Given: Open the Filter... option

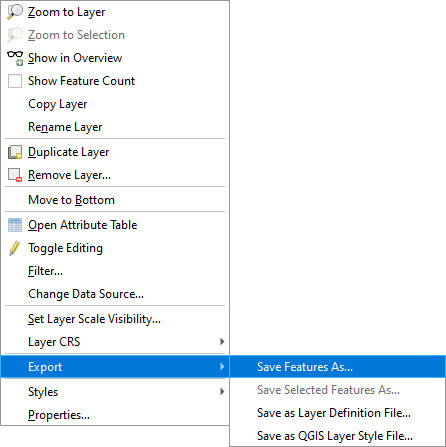Looking at the screenshot, I should (115, 271).
